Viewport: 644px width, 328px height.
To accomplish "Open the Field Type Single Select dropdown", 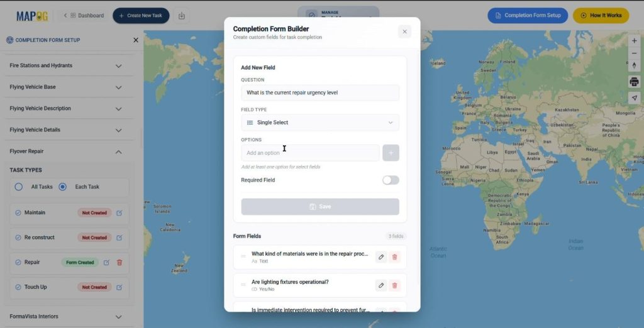I will [320, 123].
